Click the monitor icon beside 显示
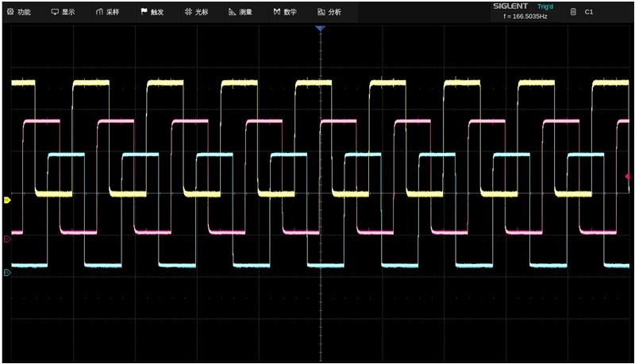The width and height of the screenshot is (635, 364). coord(55,12)
